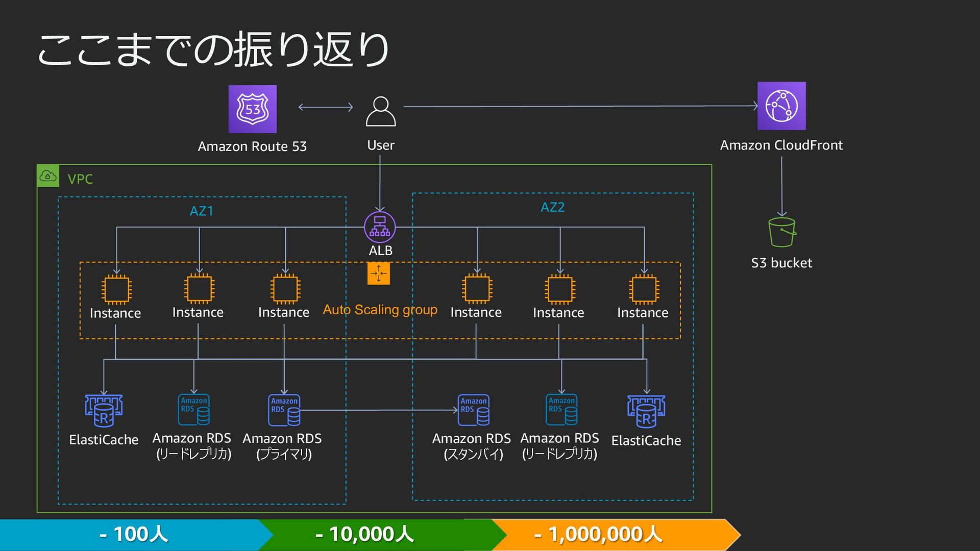Click the VPC cloud icon
Image resolution: width=980 pixels, height=551 pixels.
[48, 176]
